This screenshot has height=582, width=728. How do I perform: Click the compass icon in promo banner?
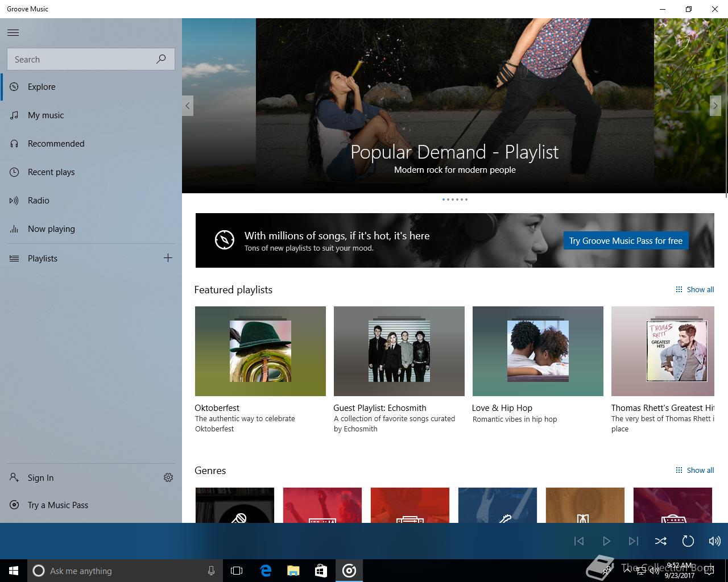pos(224,240)
